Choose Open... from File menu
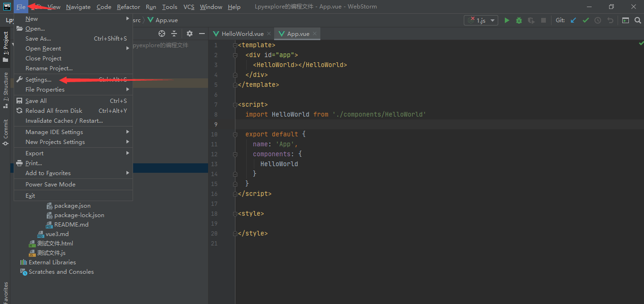Viewport: 644px width, 304px height. click(73, 29)
